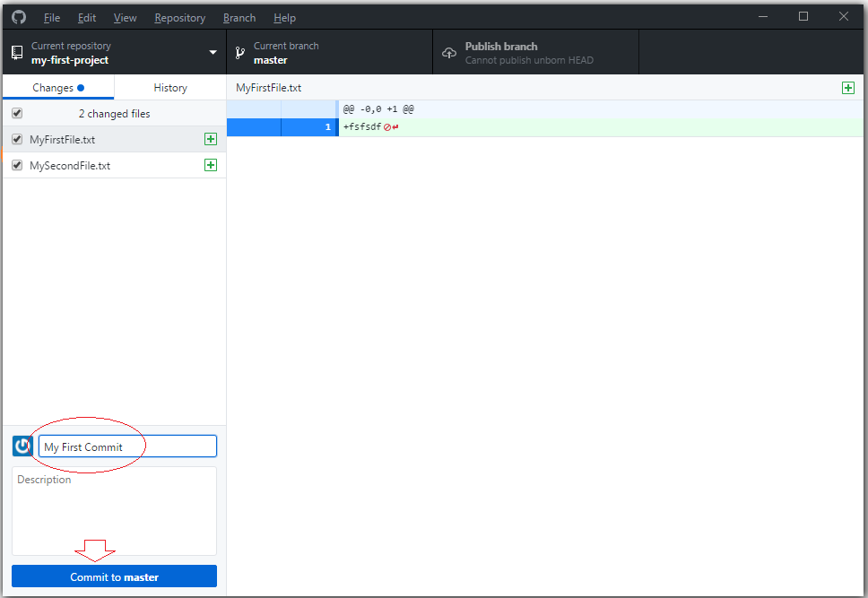868x598 pixels.
Task: Uncheck the MySecondFile.txt checkbox
Action: (17, 165)
